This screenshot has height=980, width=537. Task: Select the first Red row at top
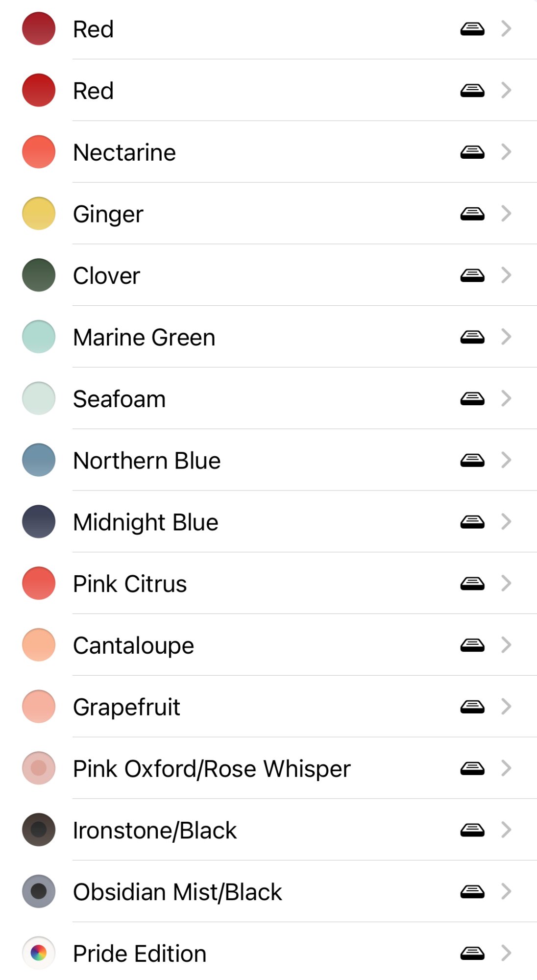click(268, 29)
